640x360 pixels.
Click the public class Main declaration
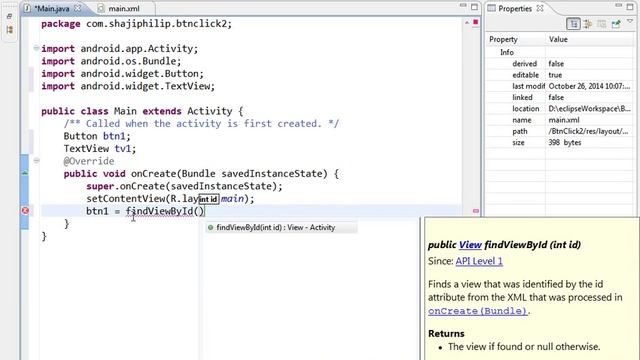click(142, 111)
